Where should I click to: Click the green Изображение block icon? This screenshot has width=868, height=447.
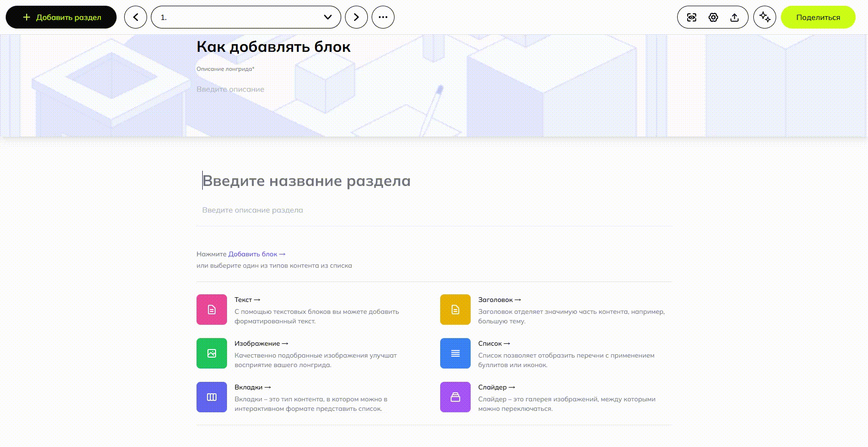(212, 353)
